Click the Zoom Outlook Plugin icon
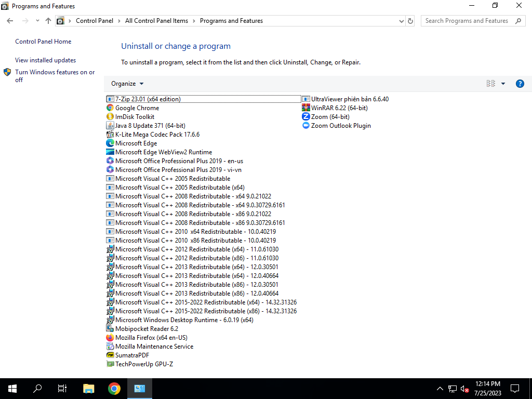This screenshot has height=399, width=532. tap(305, 126)
